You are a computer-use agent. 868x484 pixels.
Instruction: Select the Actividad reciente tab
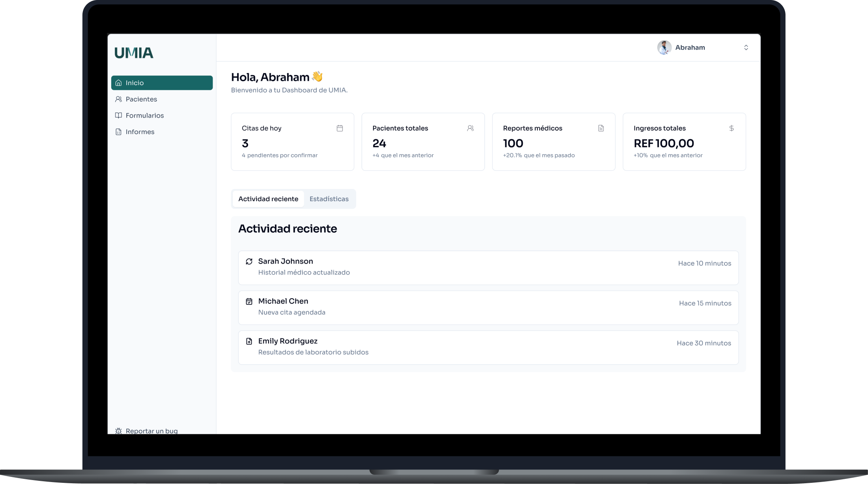pyautogui.click(x=268, y=199)
